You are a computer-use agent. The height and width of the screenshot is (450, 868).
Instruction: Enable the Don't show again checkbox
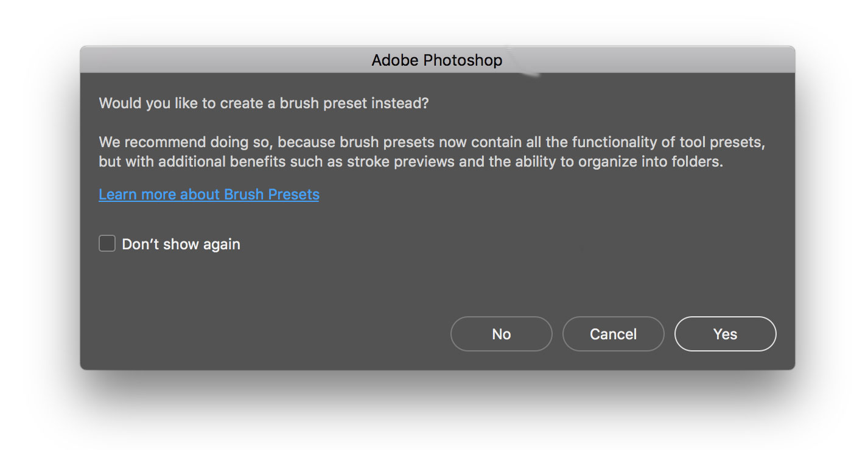107,244
